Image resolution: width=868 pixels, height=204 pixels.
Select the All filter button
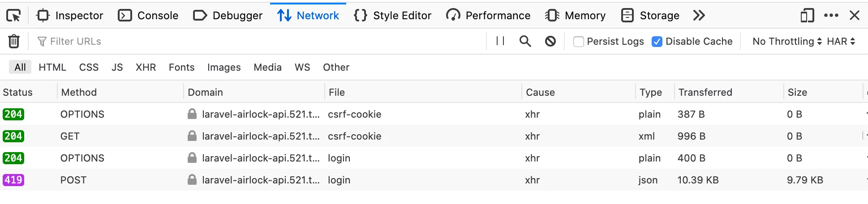[20, 67]
